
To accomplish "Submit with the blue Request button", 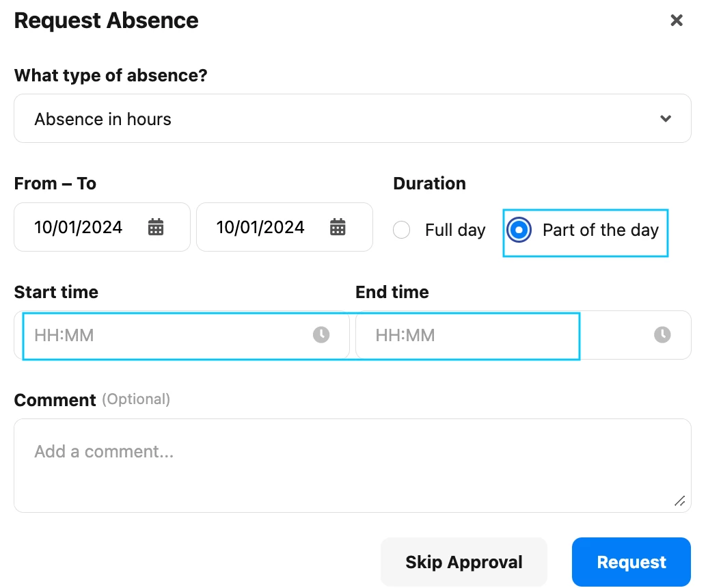I will click(x=631, y=562).
